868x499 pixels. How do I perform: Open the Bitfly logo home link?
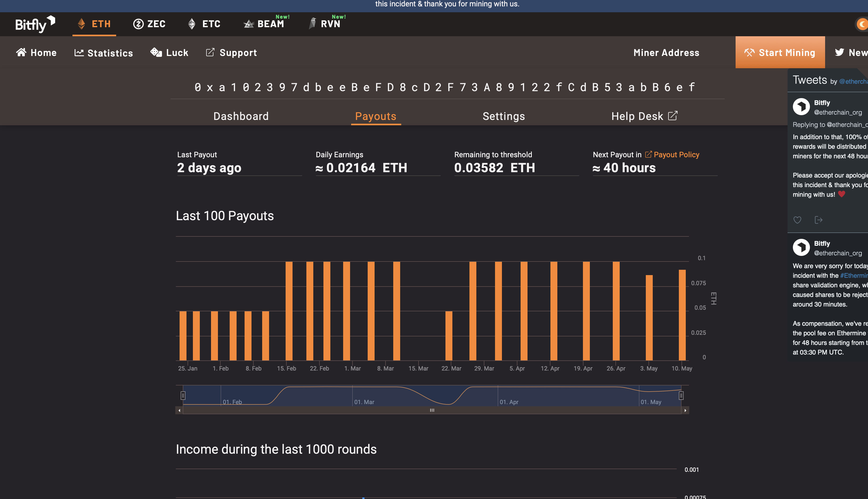35,24
